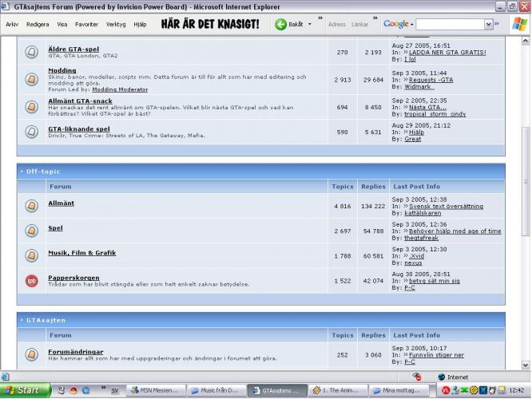This screenshot has height=399, width=532.
Task: Open the Bakåt history dropdown arrow
Action: (310, 25)
